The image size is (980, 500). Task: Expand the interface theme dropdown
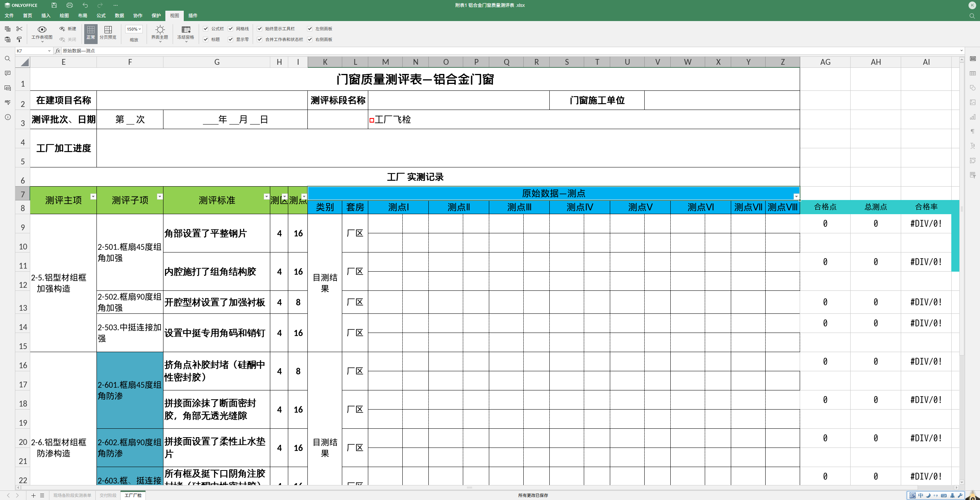[160, 33]
